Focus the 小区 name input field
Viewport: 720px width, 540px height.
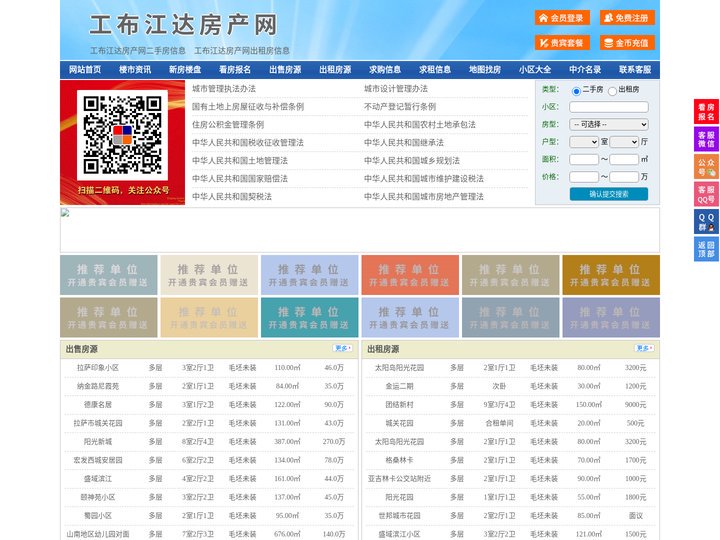point(609,107)
